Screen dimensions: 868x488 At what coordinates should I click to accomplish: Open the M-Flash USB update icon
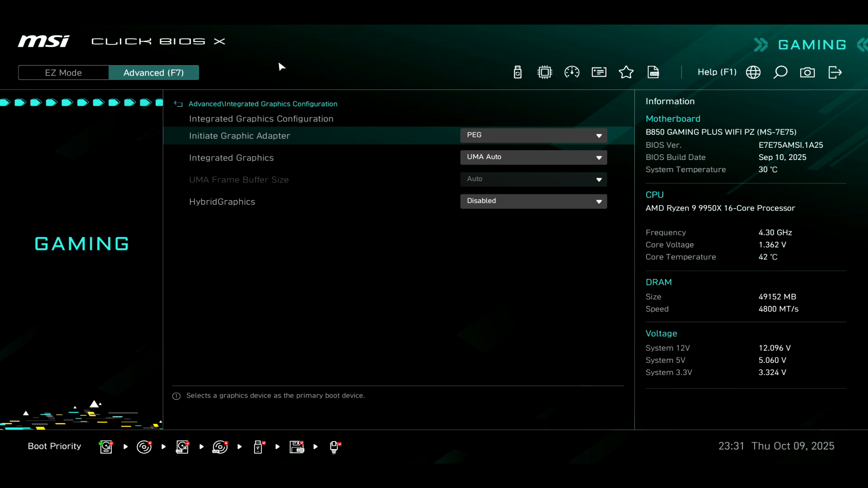coord(518,72)
